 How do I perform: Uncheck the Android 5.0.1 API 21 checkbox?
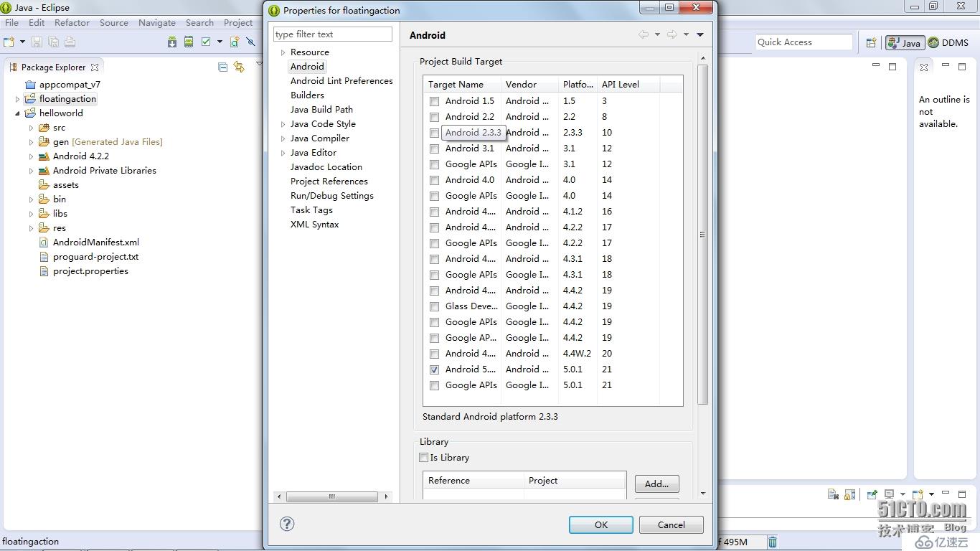click(434, 369)
